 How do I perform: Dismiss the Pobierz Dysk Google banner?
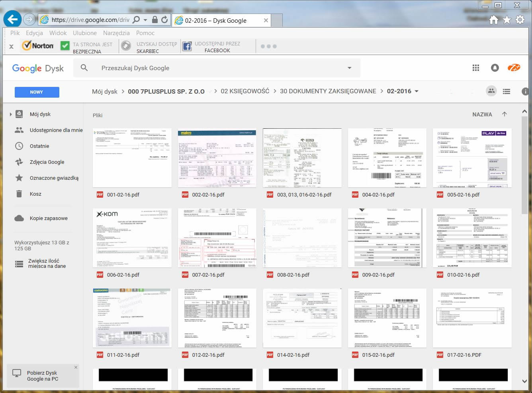point(76,367)
